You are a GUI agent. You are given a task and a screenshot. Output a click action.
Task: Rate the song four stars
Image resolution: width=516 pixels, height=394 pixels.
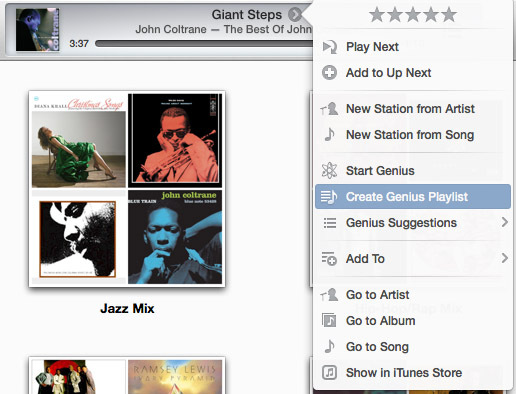pyautogui.click(x=431, y=15)
